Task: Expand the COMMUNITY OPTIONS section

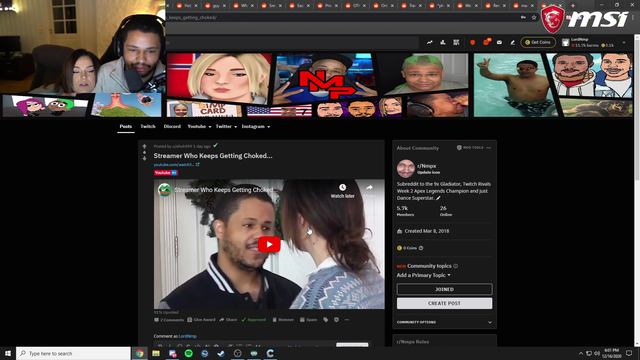Action: point(444,322)
